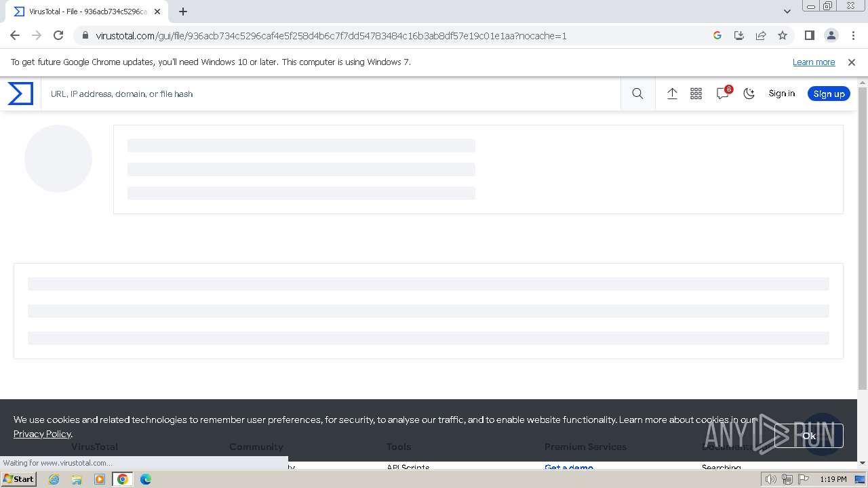
Task: Click the install app icon in address bar
Action: (739, 35)
